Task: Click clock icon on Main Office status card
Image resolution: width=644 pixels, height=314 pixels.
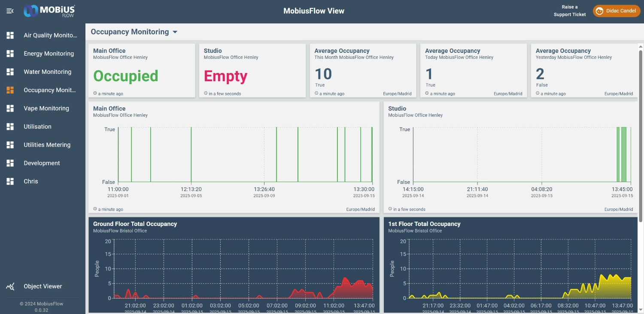Action: coord(95,93)
